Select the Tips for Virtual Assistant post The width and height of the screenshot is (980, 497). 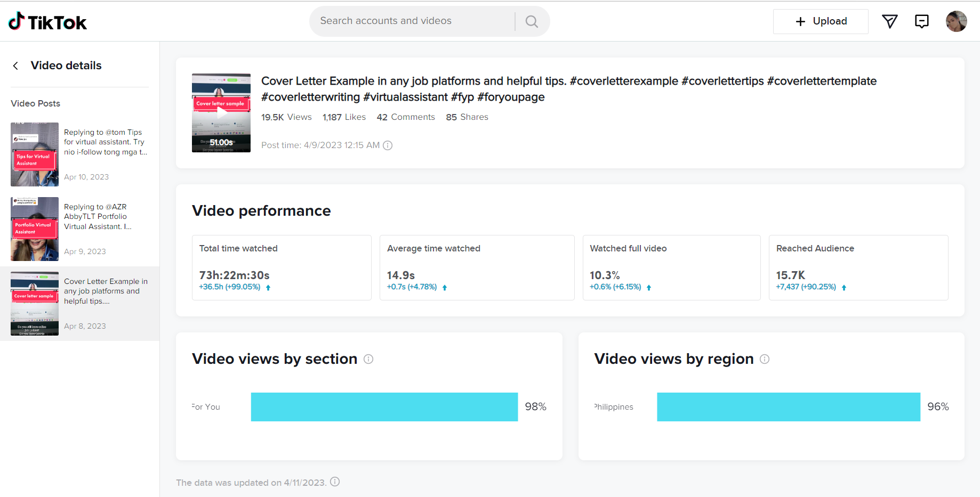79,154
